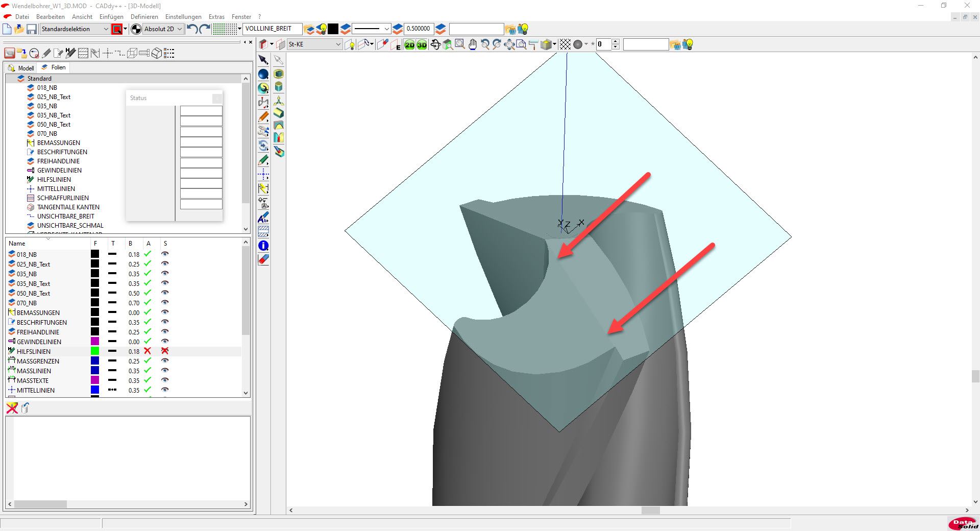Open the Absolut 2D dropdown
The height and width of the screenshot is (531, 980).
[179, 29]
